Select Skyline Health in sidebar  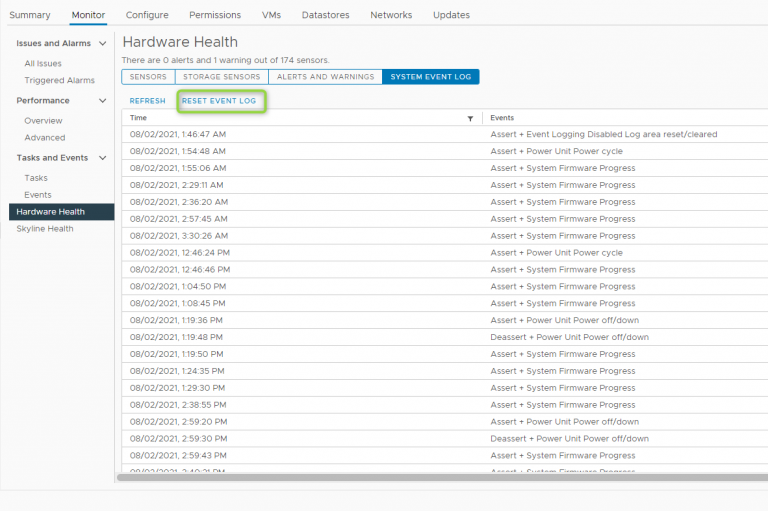(45, 229)
